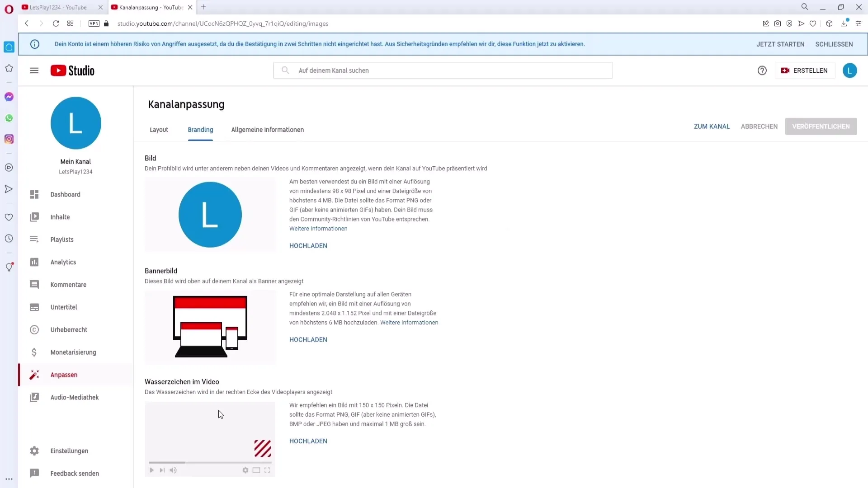Click Weitere Informationen link for Bild
The width and height of the screenshot is (868, 488).
[x=318, y=228]
